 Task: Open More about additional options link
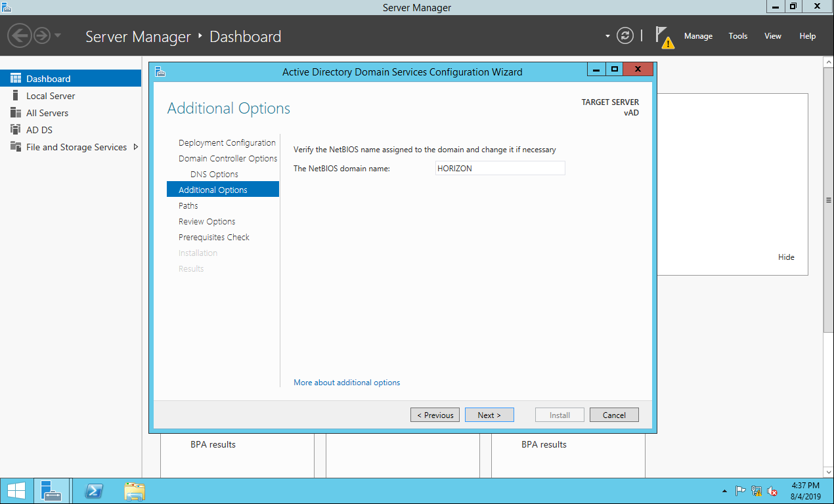click(x=347, y=383)
